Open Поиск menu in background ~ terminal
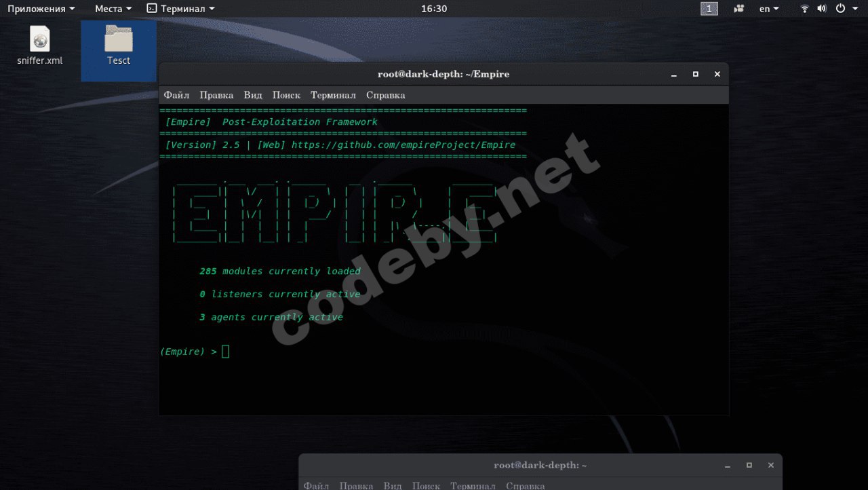Viewport: 868px width, 490px height. [426, 485]
